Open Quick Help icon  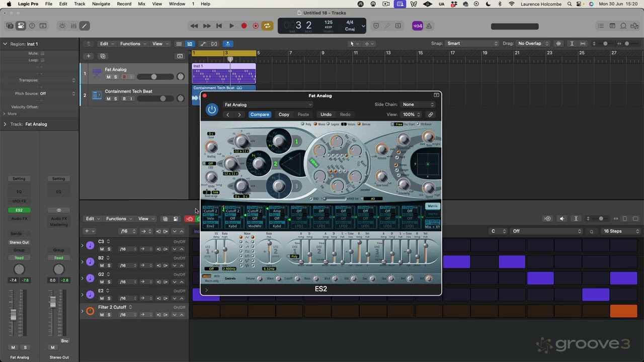click(x=32, y=26)
